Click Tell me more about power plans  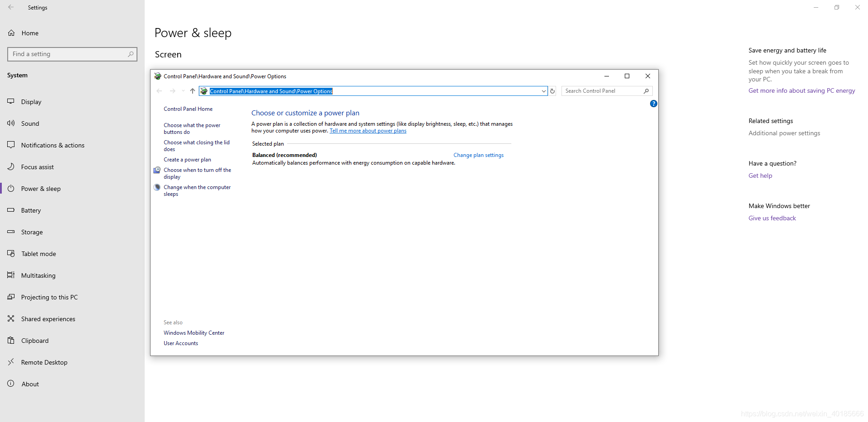click(x=368, y=131)
